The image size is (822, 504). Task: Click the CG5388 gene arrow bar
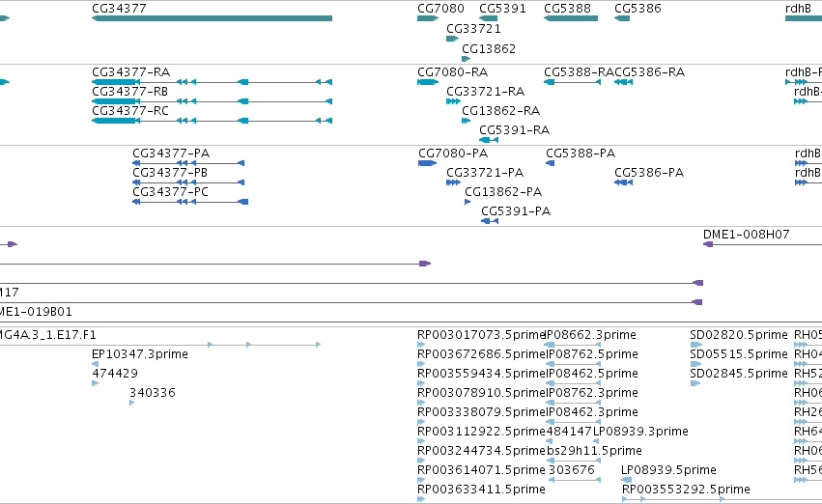(570, 18)
